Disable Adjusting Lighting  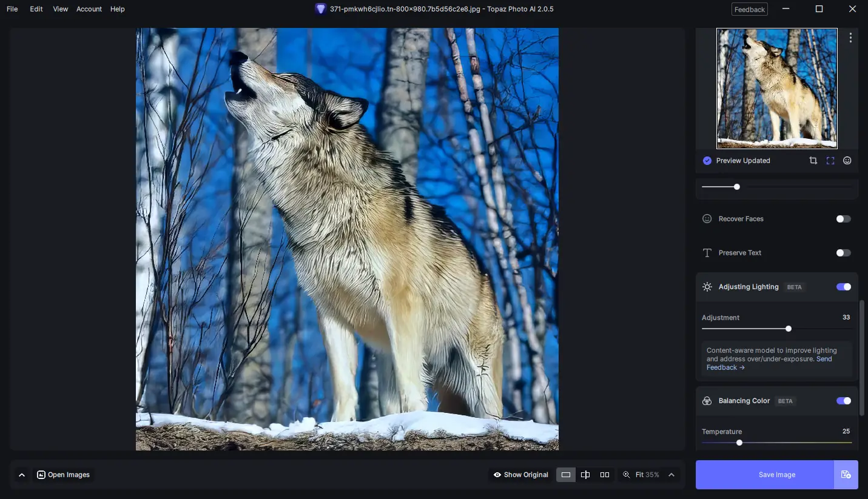pos(843,287)
